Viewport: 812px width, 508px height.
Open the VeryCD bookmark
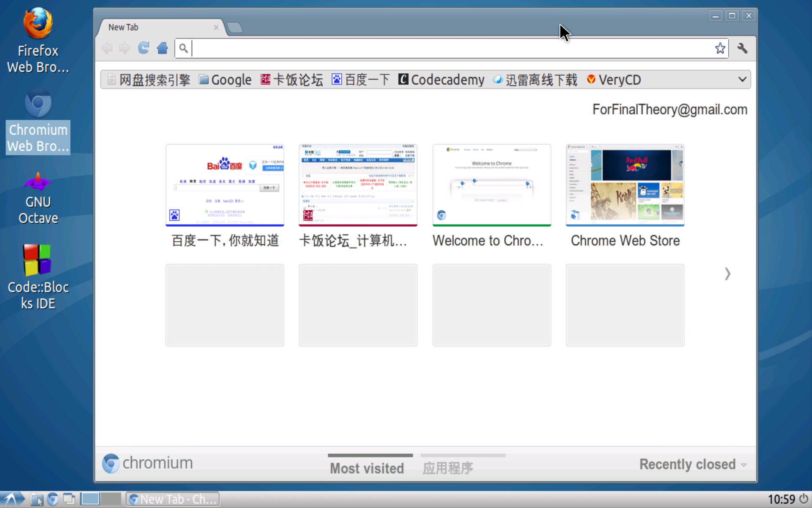pyautogui.click(x=614, y=80)
